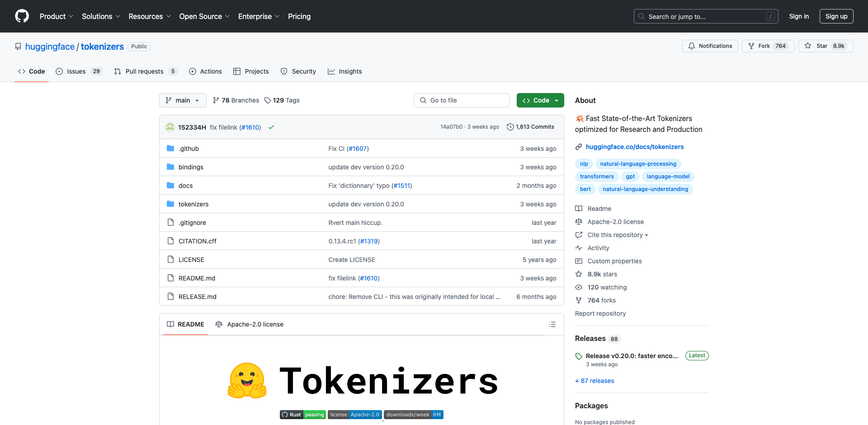Select the Apache-2.0 license scales icon
This screenshot has width=868, height=425.
pyautogui.click(x=219, y=324)
